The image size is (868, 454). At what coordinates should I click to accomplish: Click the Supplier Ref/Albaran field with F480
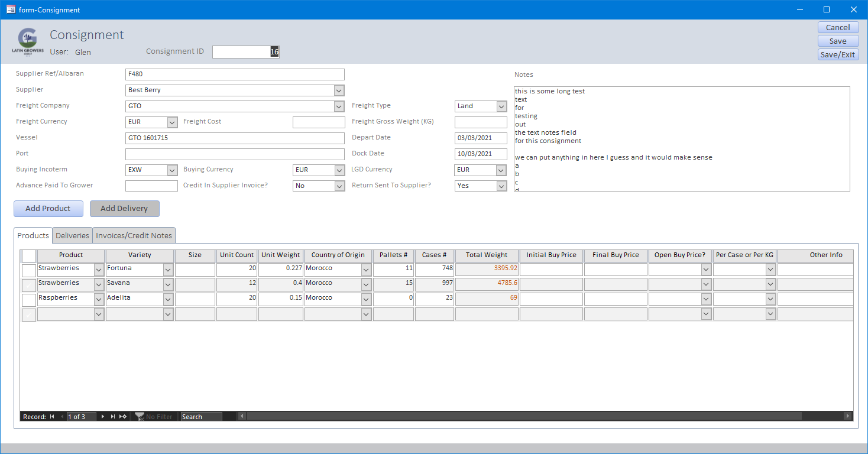(x=235, y=74)
